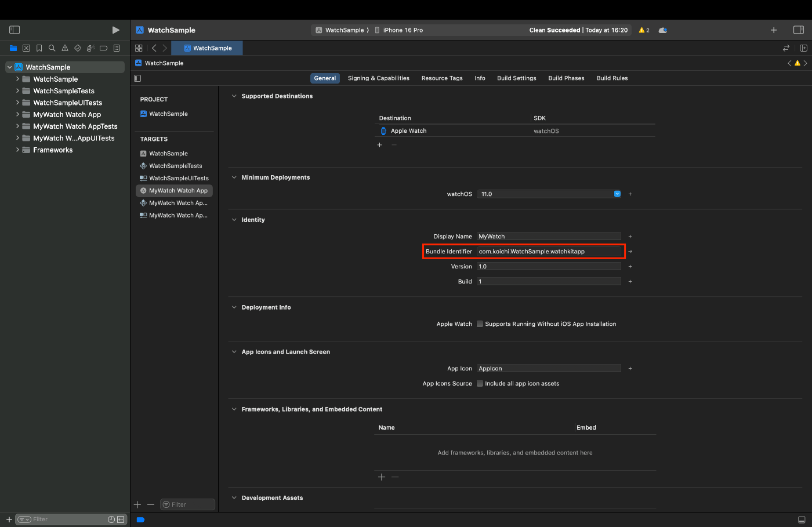Open the Issue navigator warning icon

pos(64,48)
